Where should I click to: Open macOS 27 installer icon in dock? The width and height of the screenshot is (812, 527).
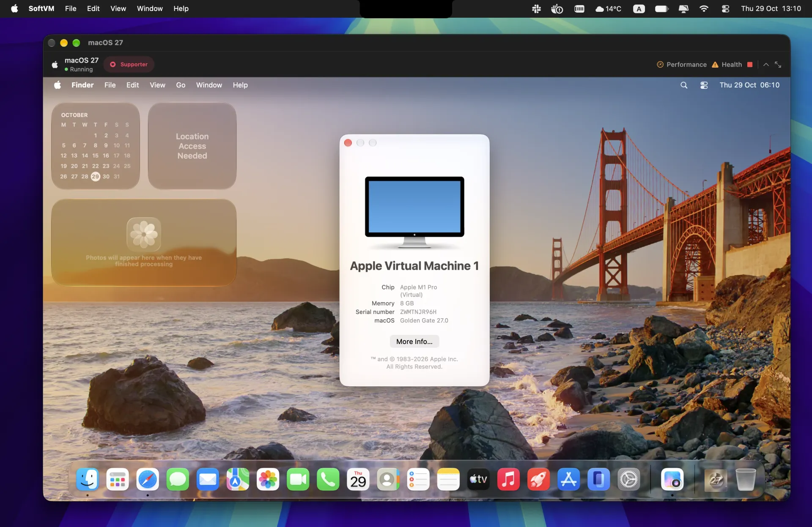click(x=716, y=479)
